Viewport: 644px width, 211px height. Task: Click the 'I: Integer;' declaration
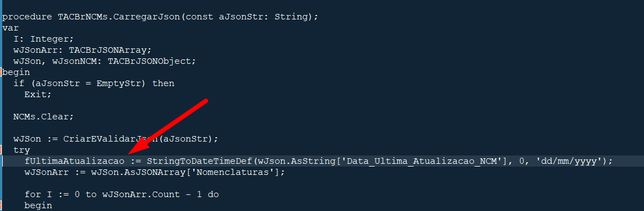tap(43, 39)
